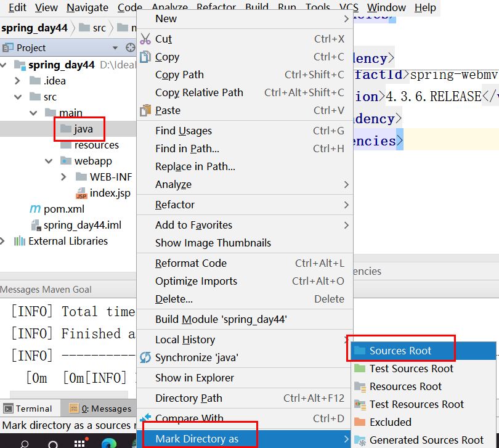Click the Resources Root folder icon
Screen dimensions: 499x448
coord(360,386)
